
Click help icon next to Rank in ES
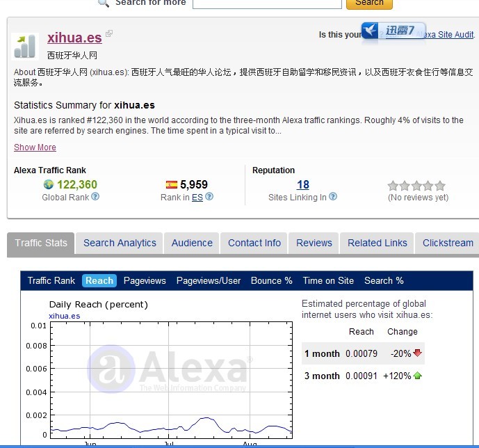(209, 197)
